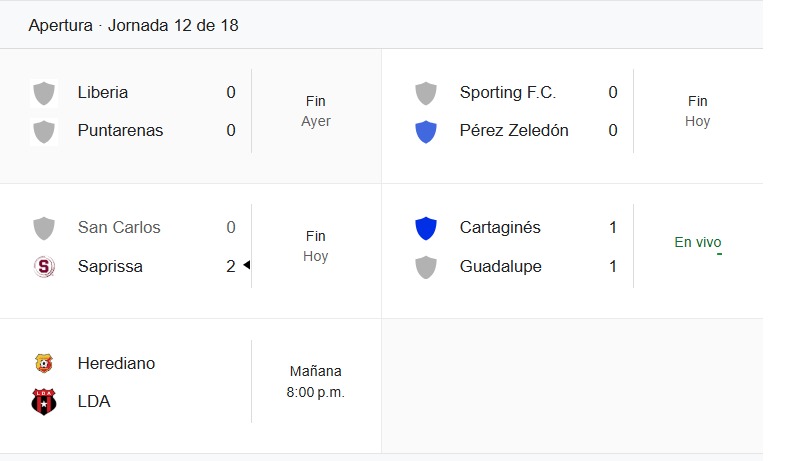
Task: Click the Cartaginés blue shield icon
Action: [426, 228]
